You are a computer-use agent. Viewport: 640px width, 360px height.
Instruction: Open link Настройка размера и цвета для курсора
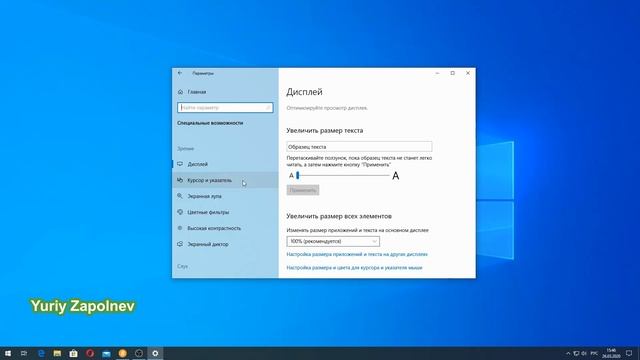tap(354, 268)
